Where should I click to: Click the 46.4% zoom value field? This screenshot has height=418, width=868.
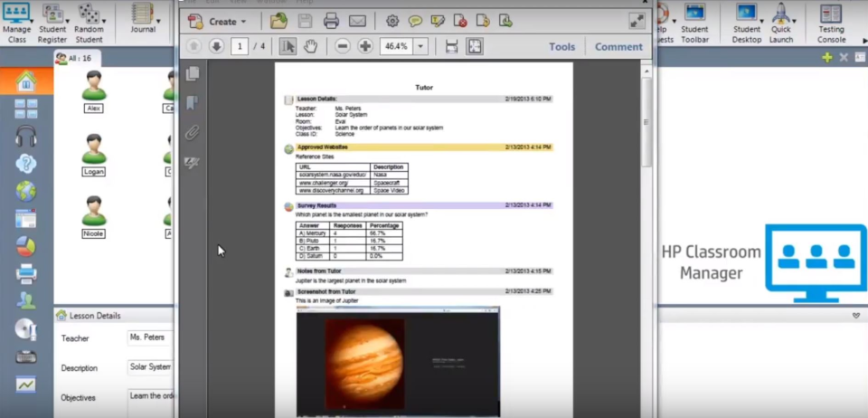[x=396, y=46]
